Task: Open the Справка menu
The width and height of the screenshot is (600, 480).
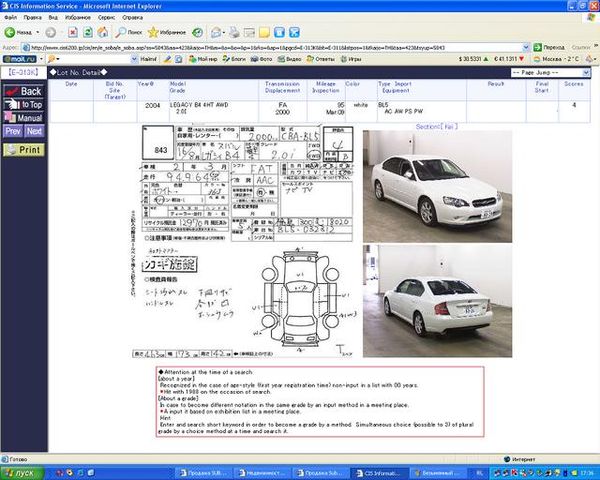Action: [x=132, y=18]
